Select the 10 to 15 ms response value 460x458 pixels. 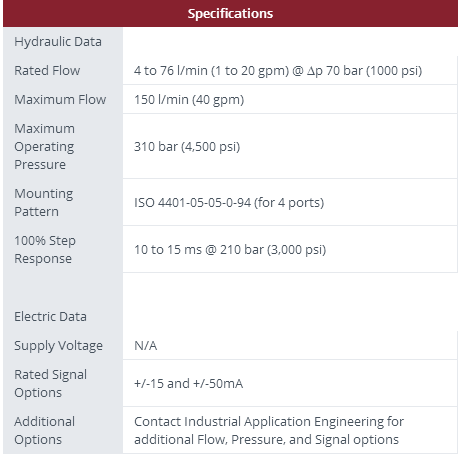tap(230, 250)
